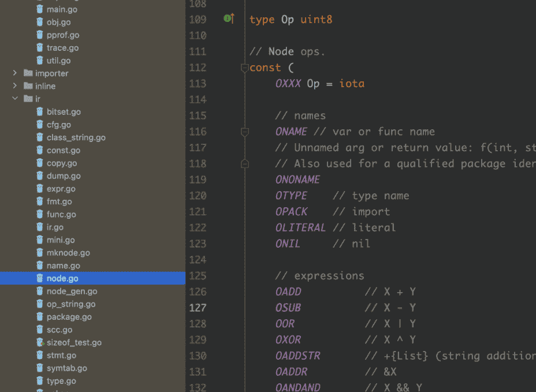Select node_gen.go in the file tree
The image size is (536, 392).
click(x=72, y=292)
